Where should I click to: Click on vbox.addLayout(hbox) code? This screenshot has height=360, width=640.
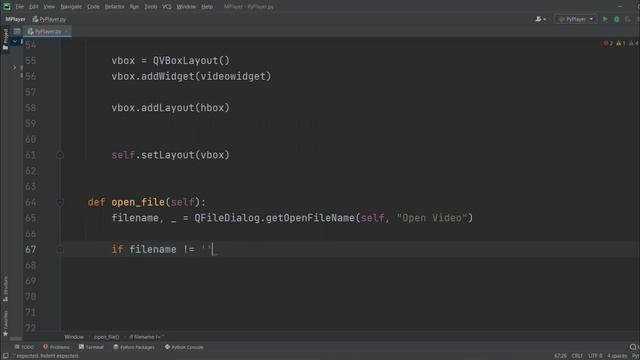coord(171,108)
